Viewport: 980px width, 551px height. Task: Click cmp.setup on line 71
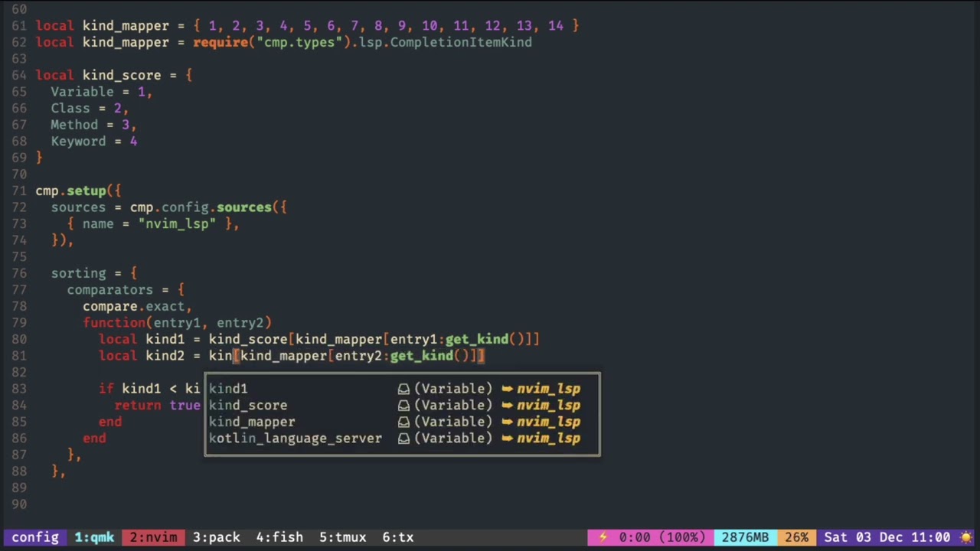pos(70,191)
